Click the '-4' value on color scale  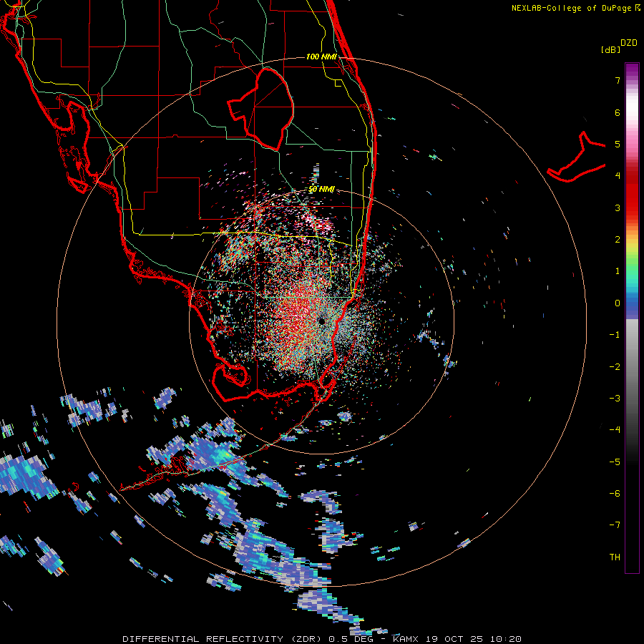pos(615,430)
